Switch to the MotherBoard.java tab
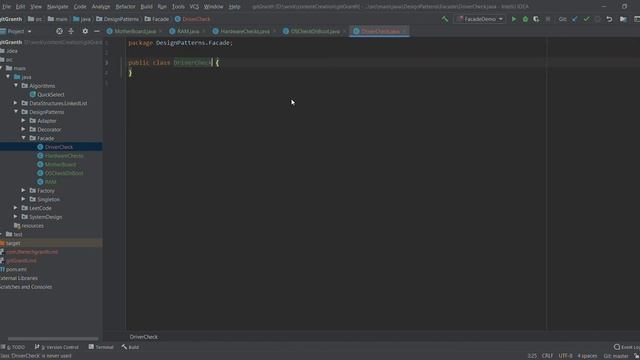 134,31
